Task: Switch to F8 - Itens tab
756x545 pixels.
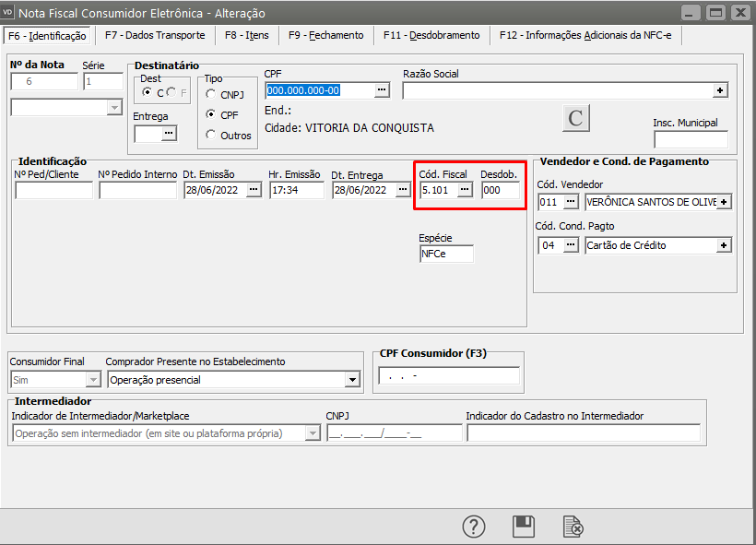Action: (247, 35)
